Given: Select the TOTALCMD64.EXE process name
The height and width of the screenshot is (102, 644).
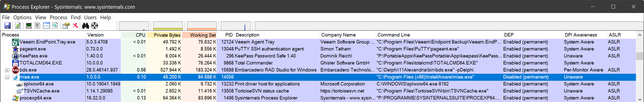Looking at the screenshot, I should (41, 63).
